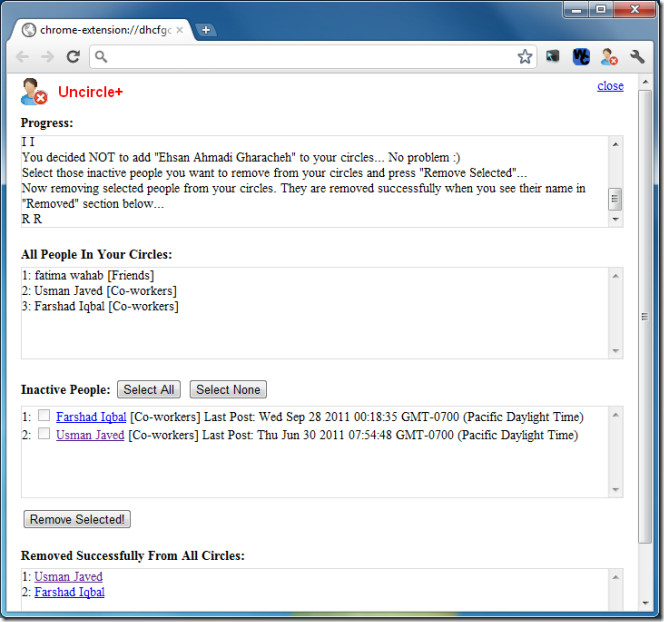The width and height of the screenshot is (664, 622).
Task: Click the red Uncircle+ title text
Action: click(x=90, y=92)
